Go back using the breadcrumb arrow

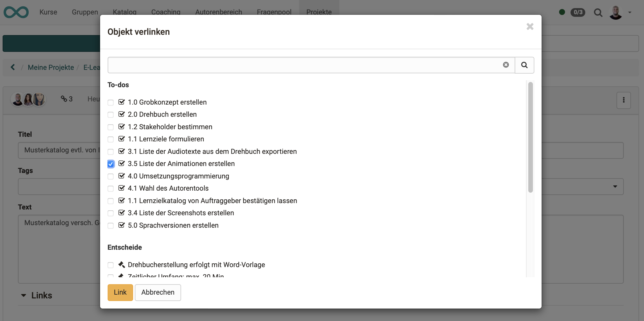point(13,67)
